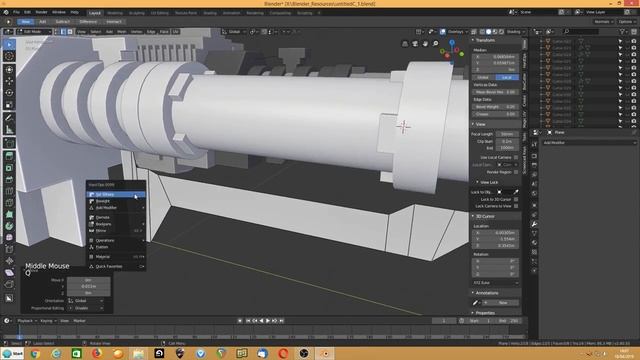Click the viewport zoom magnifier icon
Screen dimensions: 640x360
point(436,44)
